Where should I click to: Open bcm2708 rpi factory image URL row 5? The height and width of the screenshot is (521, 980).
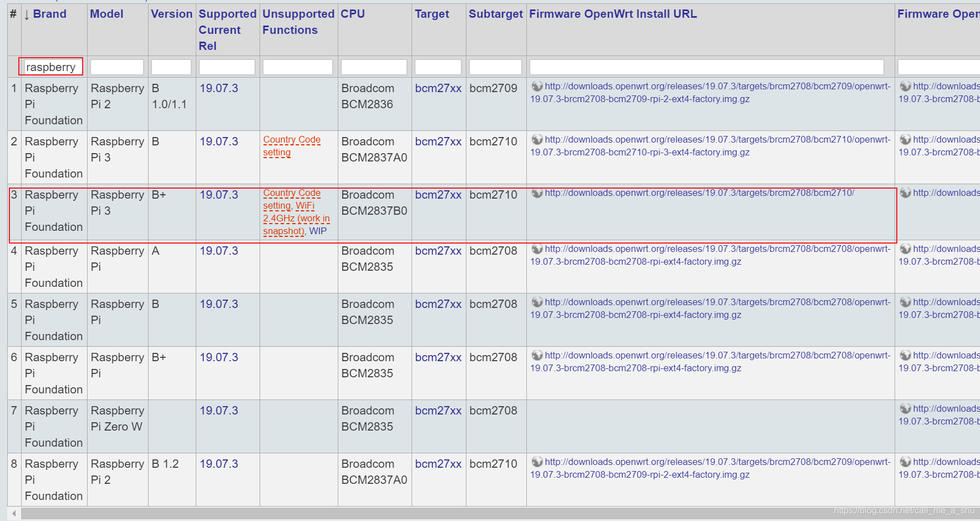click(x=710, y=308)
